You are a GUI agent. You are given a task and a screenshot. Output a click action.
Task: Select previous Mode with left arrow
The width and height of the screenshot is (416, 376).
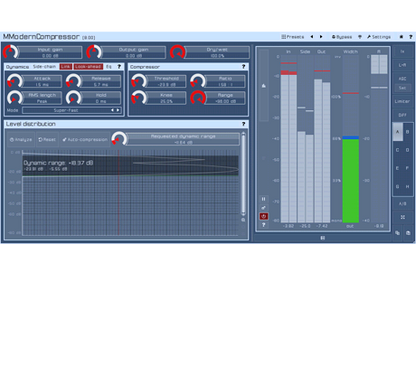click(x=112, y=110)
